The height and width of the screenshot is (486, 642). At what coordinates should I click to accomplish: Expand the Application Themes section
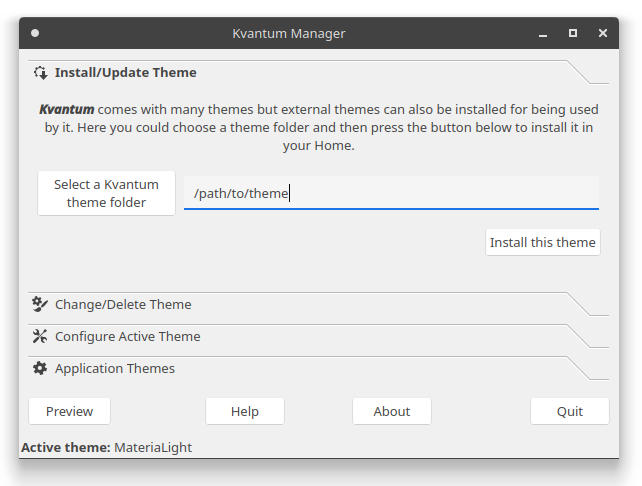tap(115, 368)
